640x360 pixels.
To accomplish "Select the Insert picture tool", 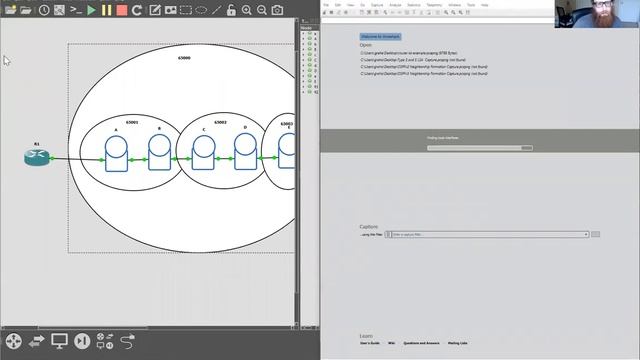I will (x=170, y=10).
